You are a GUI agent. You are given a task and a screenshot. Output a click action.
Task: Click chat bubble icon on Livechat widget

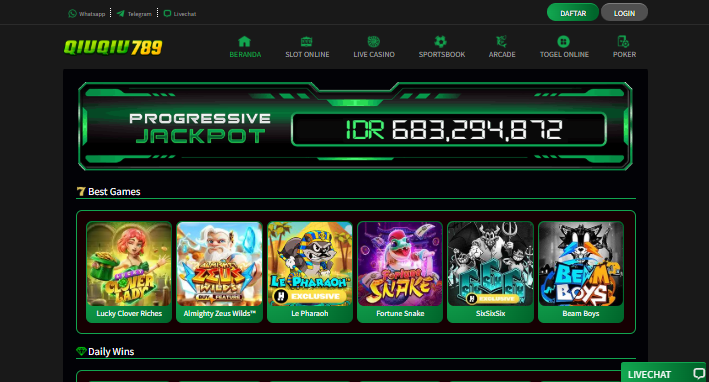pyautogui.click(x=699, y=373)
